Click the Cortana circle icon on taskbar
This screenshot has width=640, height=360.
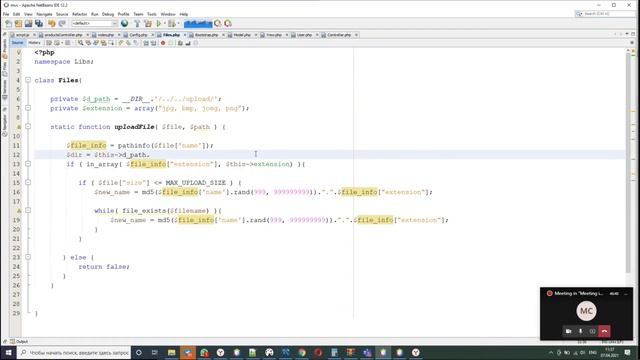pos(138,353)
